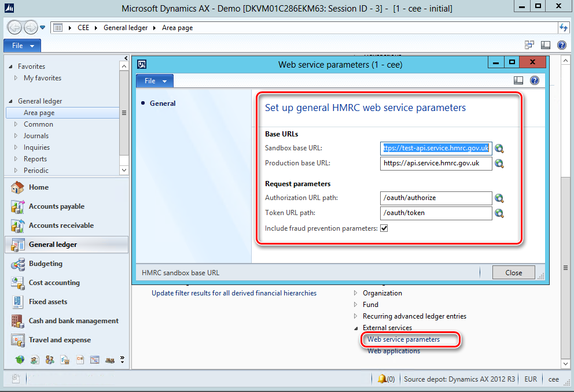Open Cash and bank management icon
The height and width of the screenshot is (392, 574).
tap(17, 321)
